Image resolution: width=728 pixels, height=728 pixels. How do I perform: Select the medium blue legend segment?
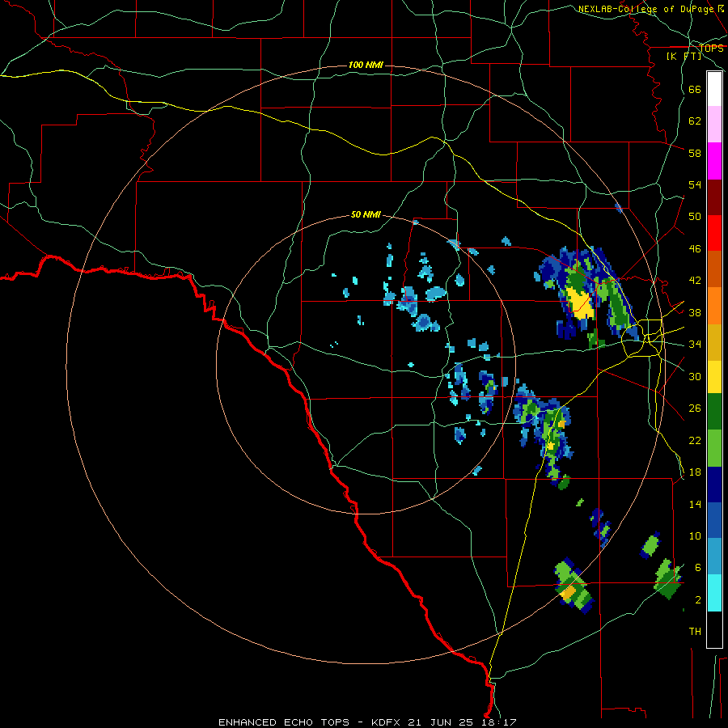(714, 520)
